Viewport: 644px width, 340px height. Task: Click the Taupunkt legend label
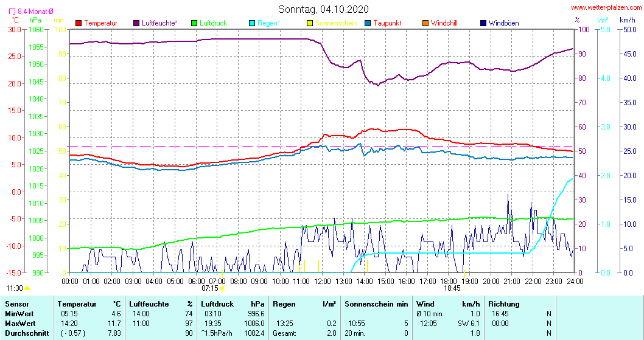pyautogui.click(x=387, y=23)
